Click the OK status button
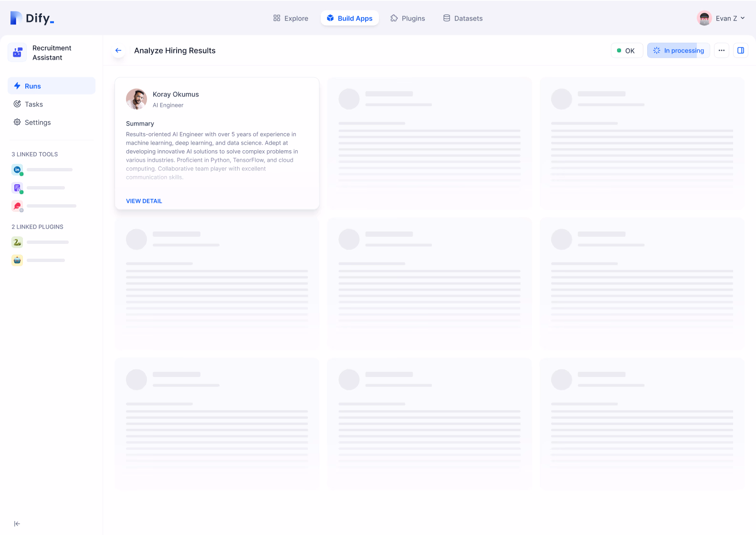 point(627,51)
